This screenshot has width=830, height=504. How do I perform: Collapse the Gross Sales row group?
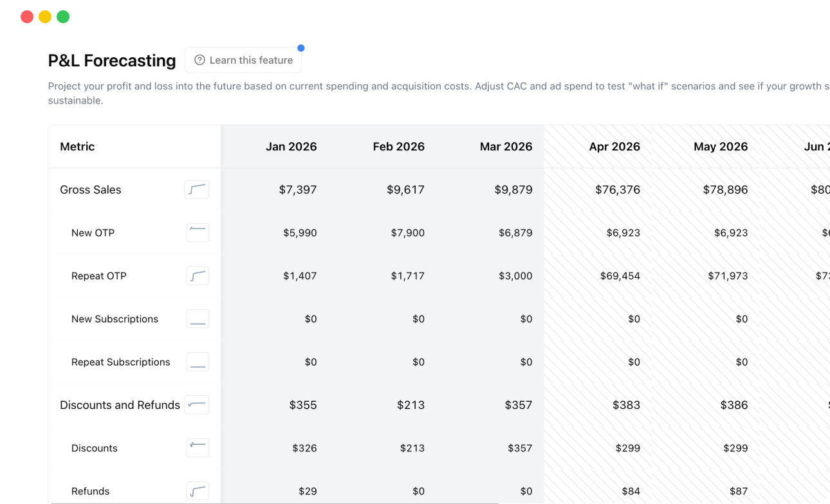click(90, 190)
